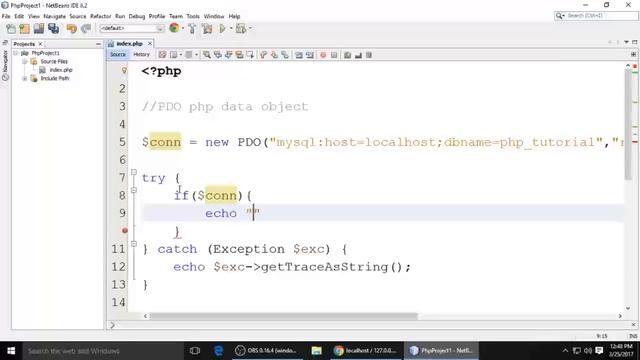Image resolution: width=640 pixels, height=360 pixels.
Task: Open the Debug Project dropdown arrow
Action: click(x=250, y=29)
